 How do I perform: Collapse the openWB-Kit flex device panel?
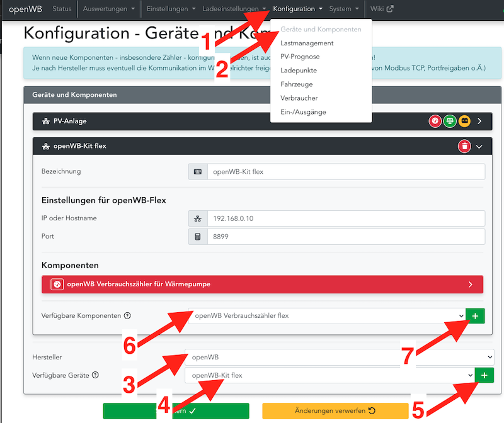click(479, 147)
